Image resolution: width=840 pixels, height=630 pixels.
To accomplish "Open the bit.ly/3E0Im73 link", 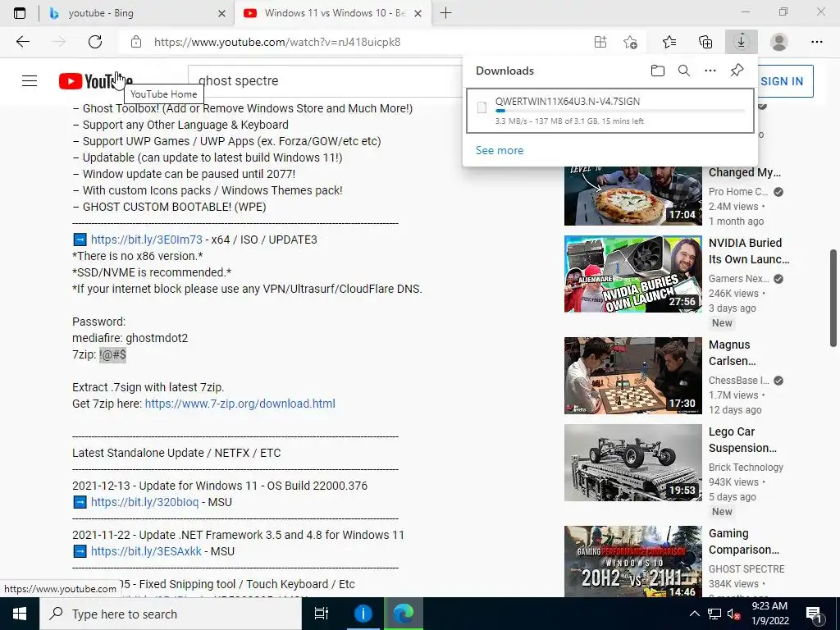I will coord(146,240).
